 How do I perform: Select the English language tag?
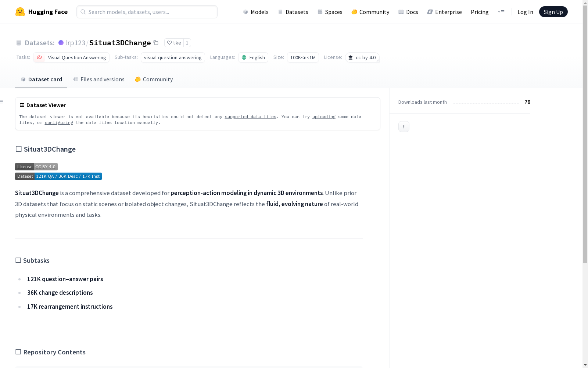pyautogui.click(x=253, y=57)
